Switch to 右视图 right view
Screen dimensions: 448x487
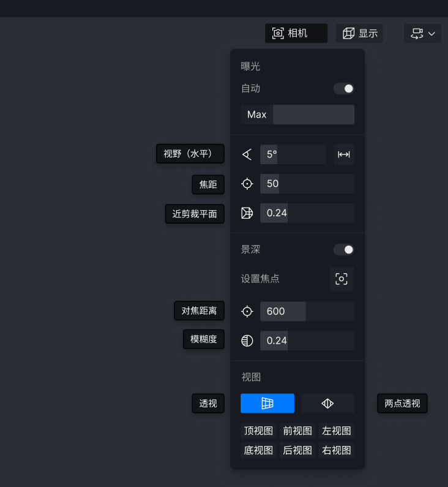(x=337, y=450)
